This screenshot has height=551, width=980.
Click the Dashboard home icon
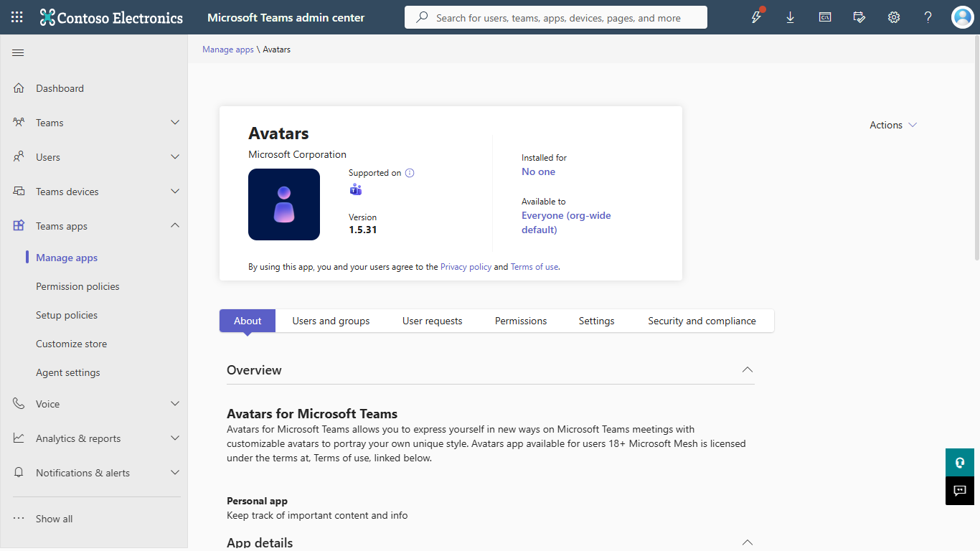[x=19, y=88]
